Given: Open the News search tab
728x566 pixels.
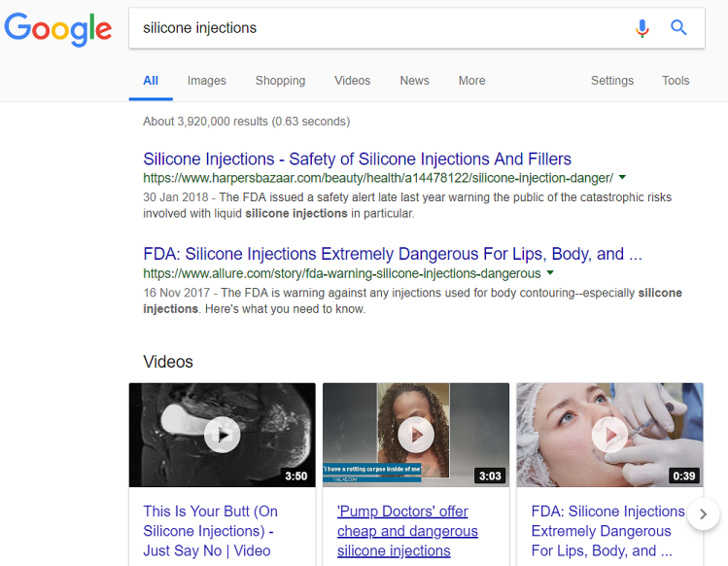Looking at the screenshot, I should click(415, 81).
